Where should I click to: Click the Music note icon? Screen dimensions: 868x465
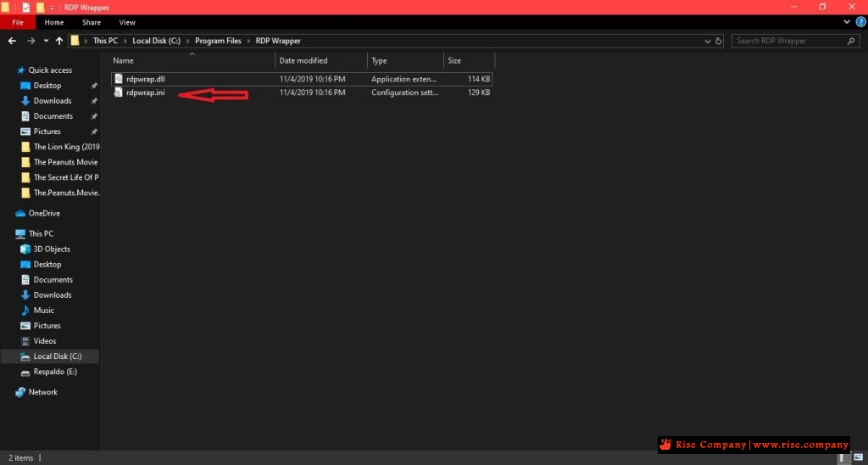(x=25, y=311)
